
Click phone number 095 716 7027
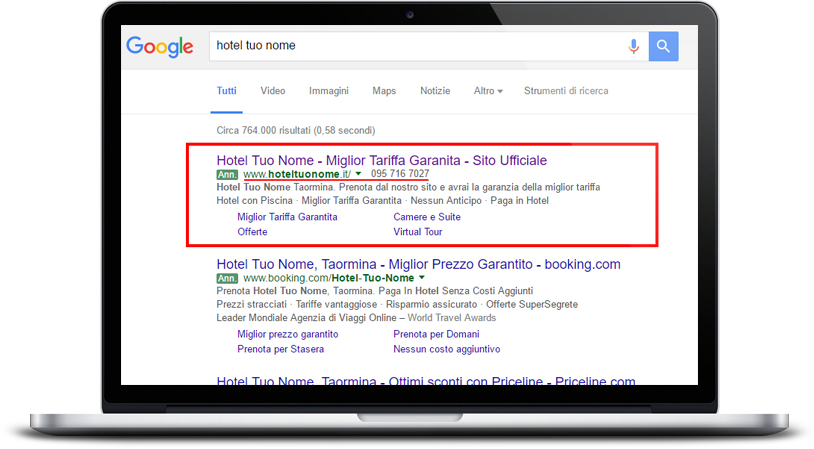point(400,173)
